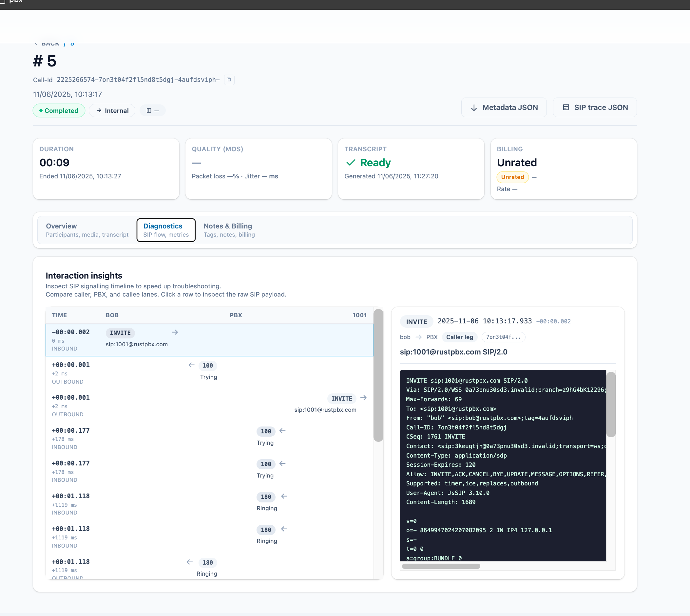Viewport: 690px width, 616px height.
Task: Click the arrow icon on Internal badge
Action: (x=99, y=111)
